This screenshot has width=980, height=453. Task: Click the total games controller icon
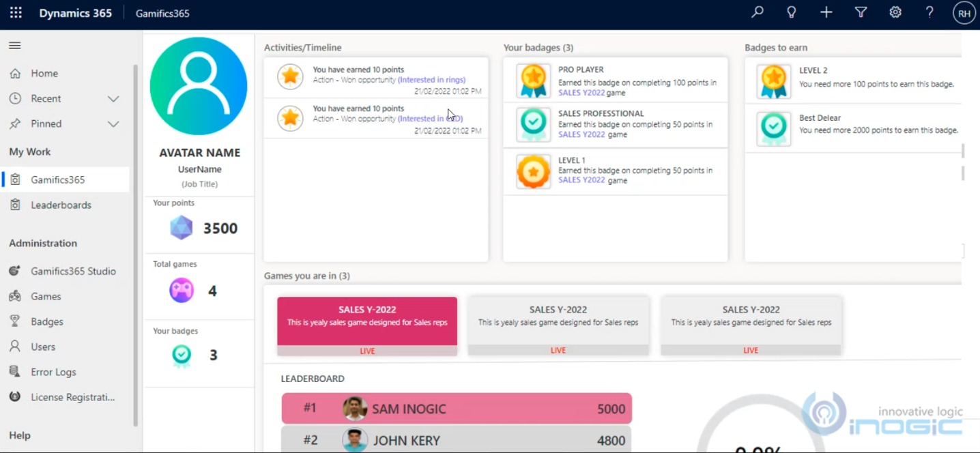coord(182,291)
